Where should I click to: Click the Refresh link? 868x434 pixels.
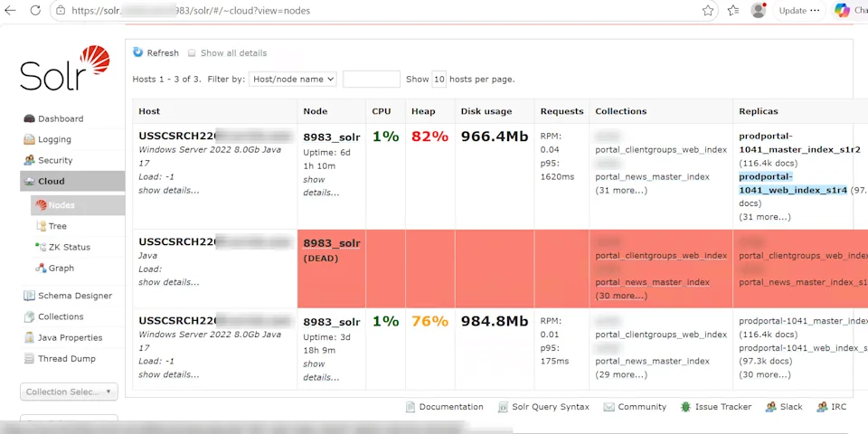click(x=163, y=53)
